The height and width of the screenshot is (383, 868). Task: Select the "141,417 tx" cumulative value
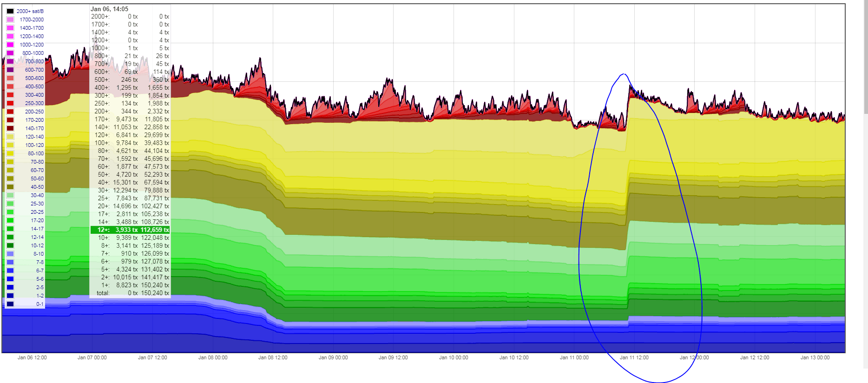155,277
